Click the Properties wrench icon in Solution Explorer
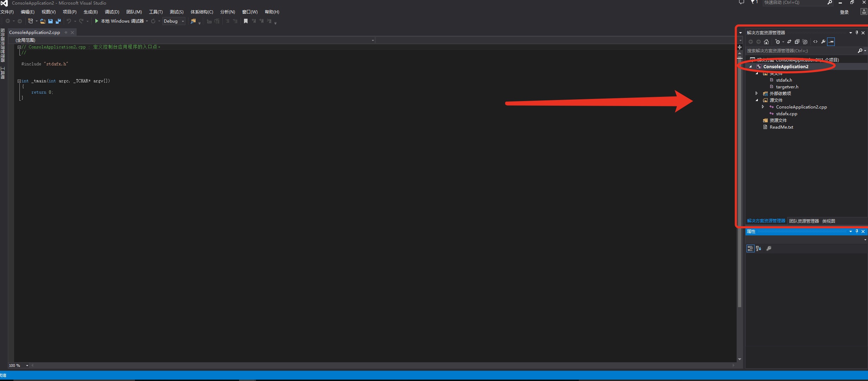Viewport: 868px width, 381px height. point(823,42)
